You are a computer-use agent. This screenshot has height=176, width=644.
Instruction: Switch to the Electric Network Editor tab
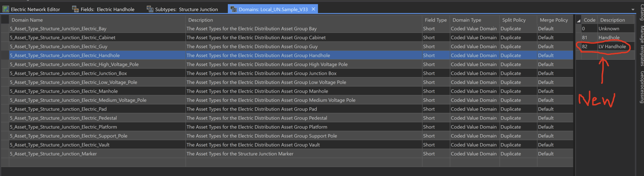pyautogui.click(x=35, y=9)
